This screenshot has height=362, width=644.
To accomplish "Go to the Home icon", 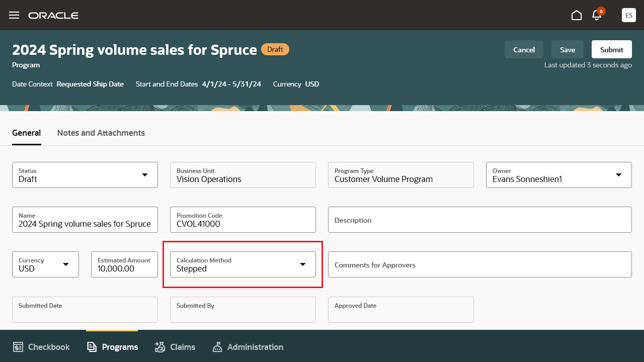I will click(x=577, y=15).
